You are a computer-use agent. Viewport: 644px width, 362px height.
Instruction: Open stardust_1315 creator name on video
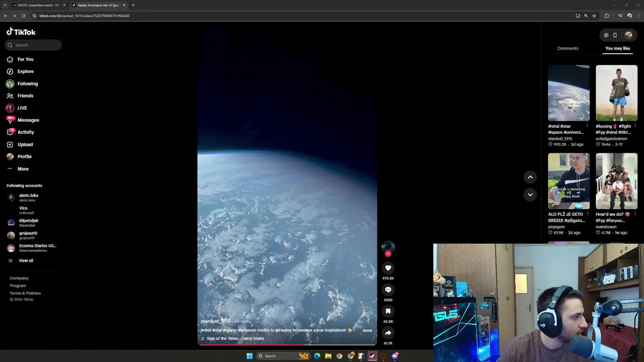pyautogui.click(x=215, y=321)
